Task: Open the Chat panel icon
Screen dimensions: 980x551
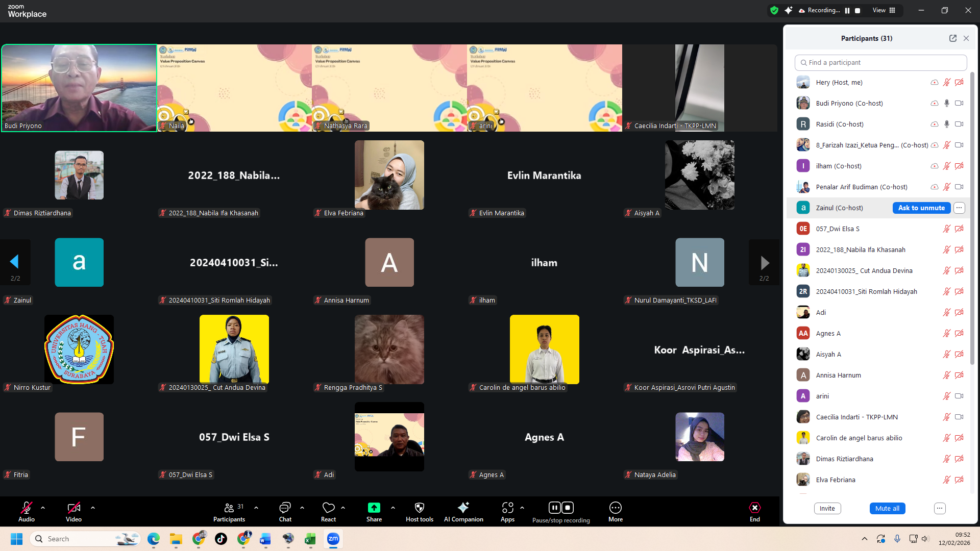Action: pos(285,508)
